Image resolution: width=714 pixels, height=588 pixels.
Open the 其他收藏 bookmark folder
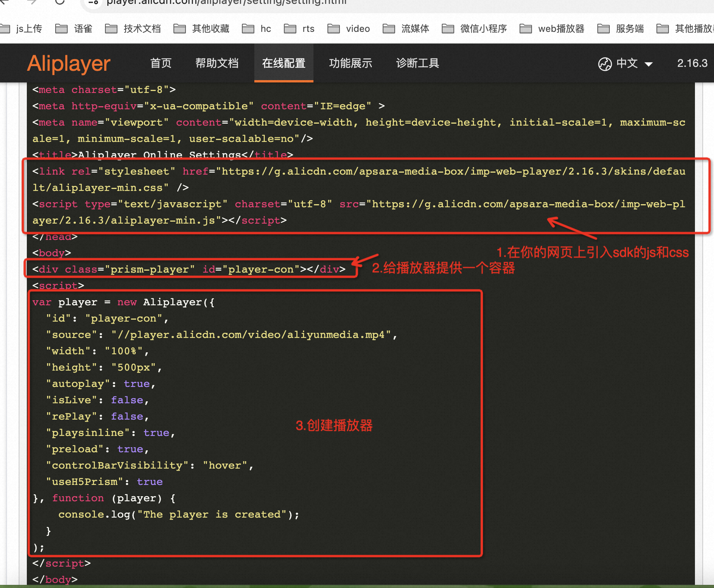pos(201,29)
